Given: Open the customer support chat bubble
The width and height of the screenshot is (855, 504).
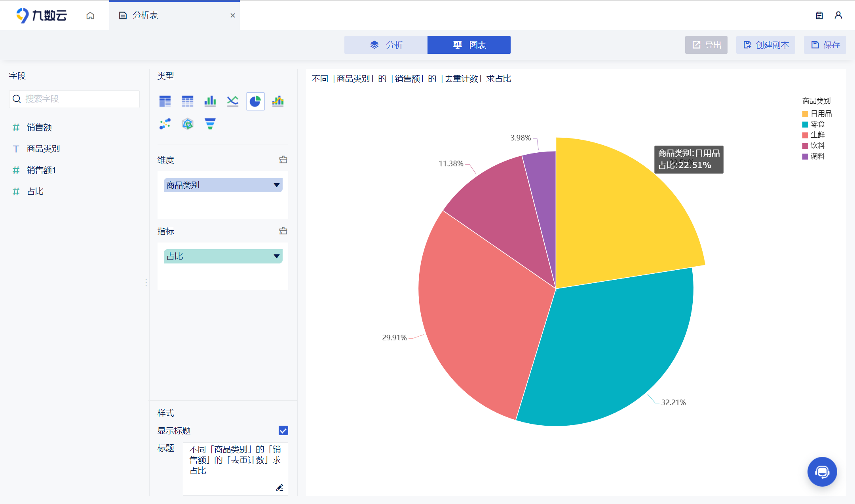Looking at the screenshot, I should coord(822,472).
